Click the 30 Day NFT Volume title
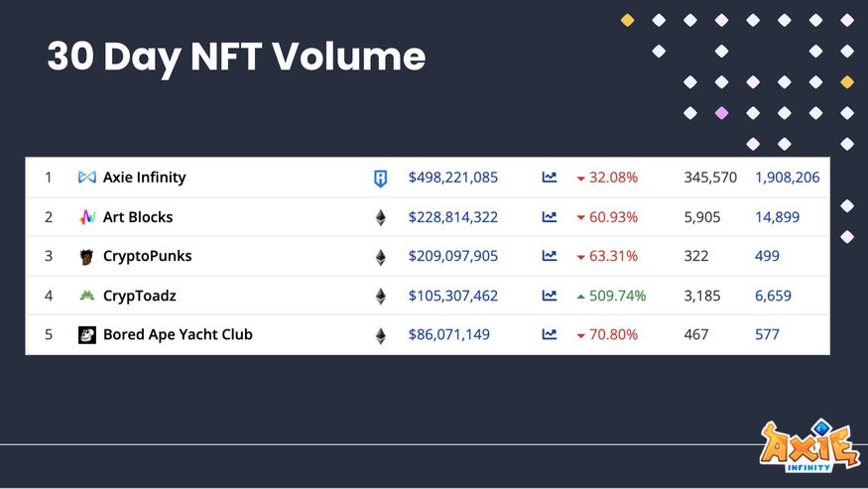The height and width of the screenshot is (489, 868). pyautogui.click(x=236, y=58)
